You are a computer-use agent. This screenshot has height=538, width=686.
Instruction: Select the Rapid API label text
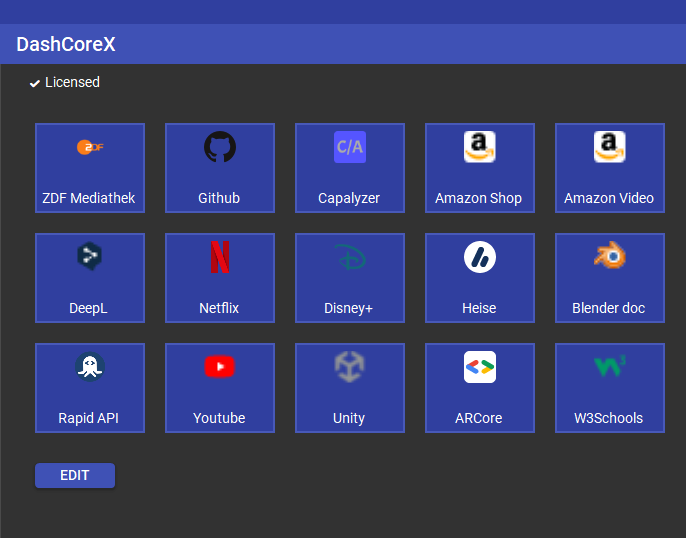coord(88,418)
